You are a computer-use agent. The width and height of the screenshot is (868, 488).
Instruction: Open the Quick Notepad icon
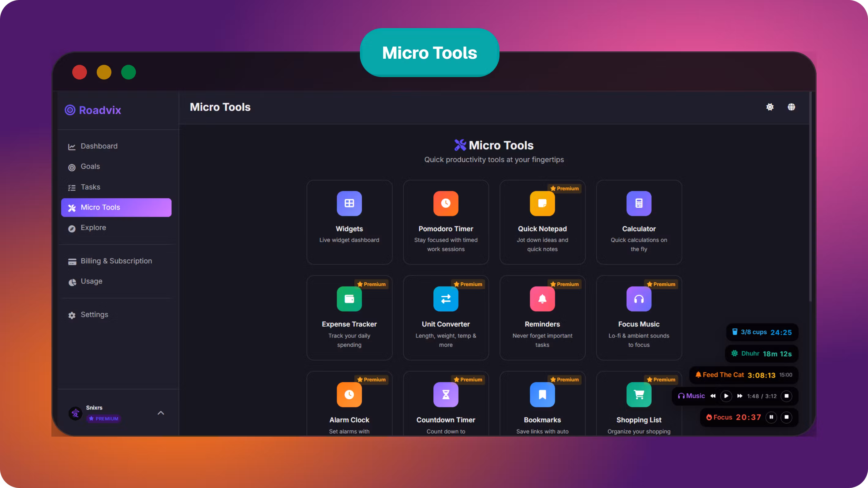tap(542, 203)
